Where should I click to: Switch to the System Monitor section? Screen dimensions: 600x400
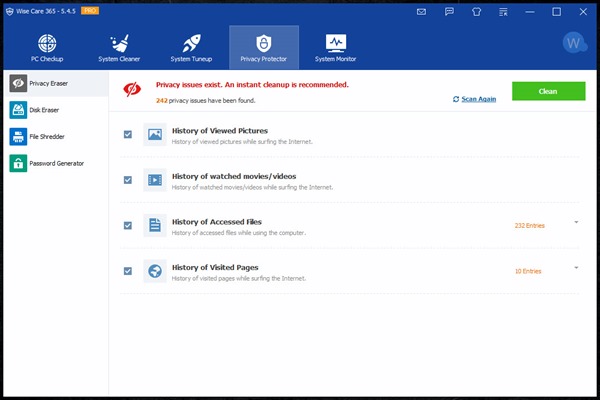coord(335,48)
